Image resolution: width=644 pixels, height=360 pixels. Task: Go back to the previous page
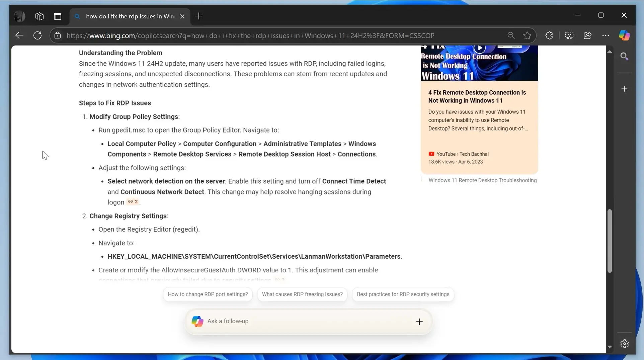coord(19,35)
